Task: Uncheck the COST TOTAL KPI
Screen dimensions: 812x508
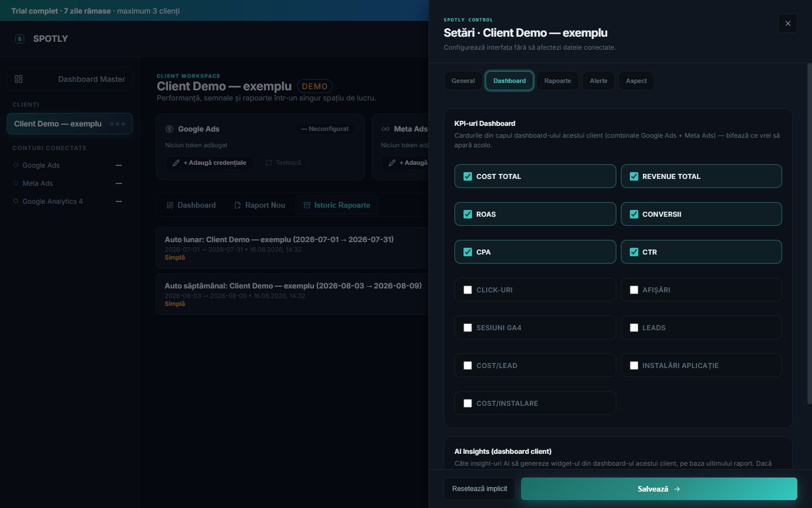Action: (467, 176)
